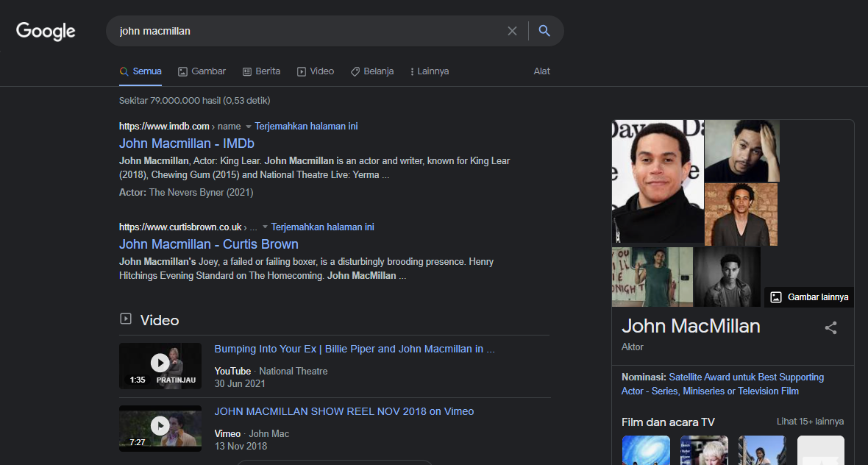Open the John Macmillan - IMDb result
The height and width of the screenshot is (465, 868).
pyautogui.click(x=187, y=143)
